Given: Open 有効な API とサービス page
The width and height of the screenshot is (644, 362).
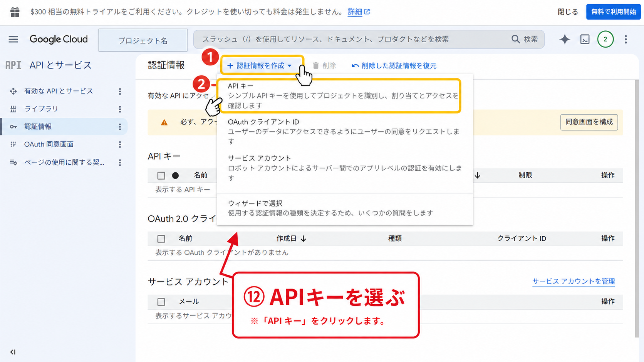Looking at the screenshot, I should click(59, 91).
